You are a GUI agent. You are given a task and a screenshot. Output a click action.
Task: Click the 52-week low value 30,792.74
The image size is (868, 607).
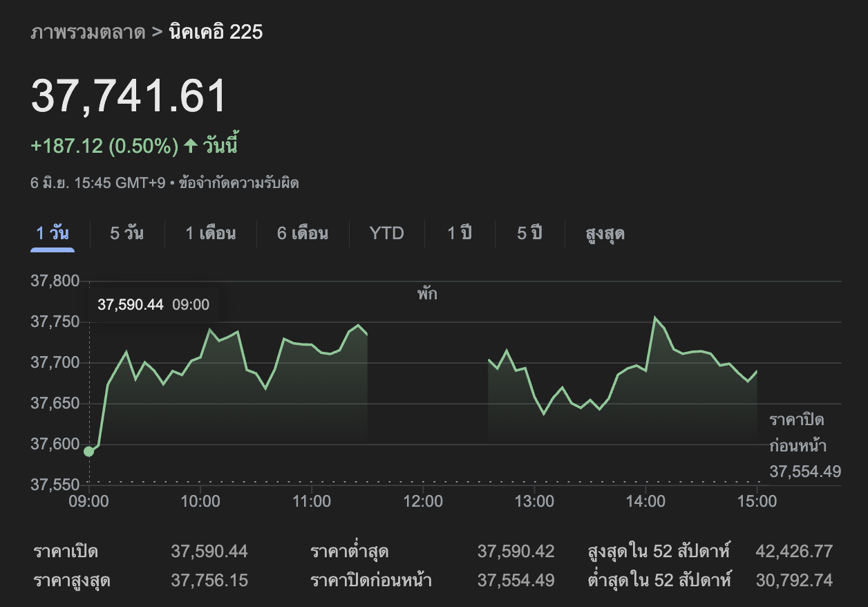click(795, 580)
